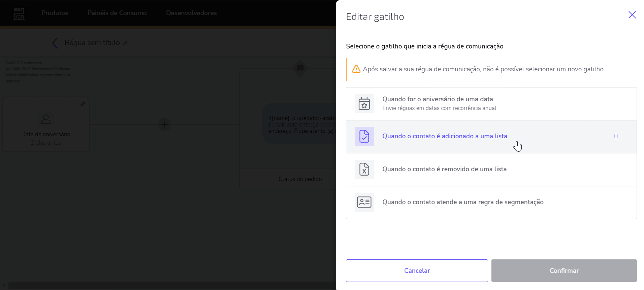Click the person icon in trigger card
The height and width of the screenshot is (290, 644).
(46, 119)
